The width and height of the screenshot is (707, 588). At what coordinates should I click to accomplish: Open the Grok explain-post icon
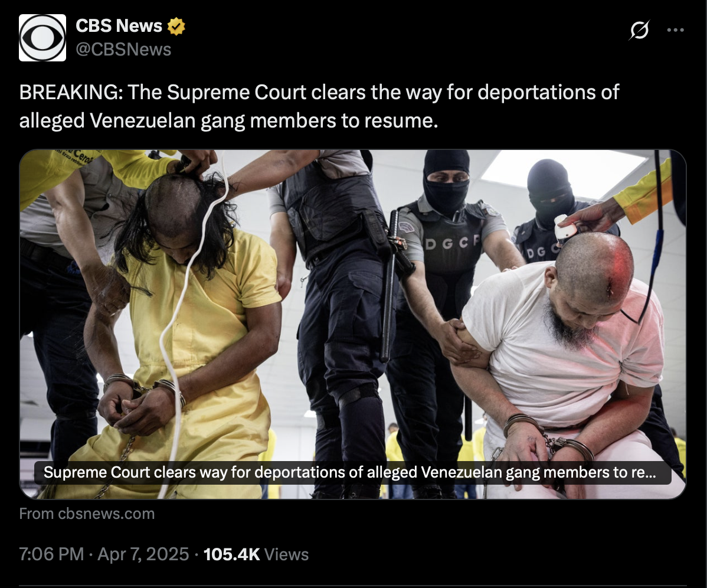(x=639, y=30)
